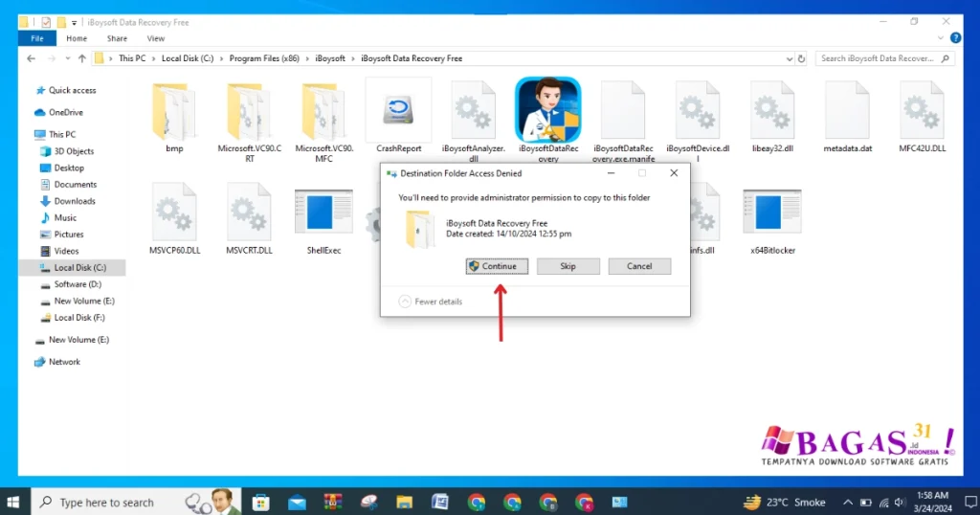This screenshot has width=980, height=515.
Task: Open Mail app from taskbar
Action: (x=297, y=502)
